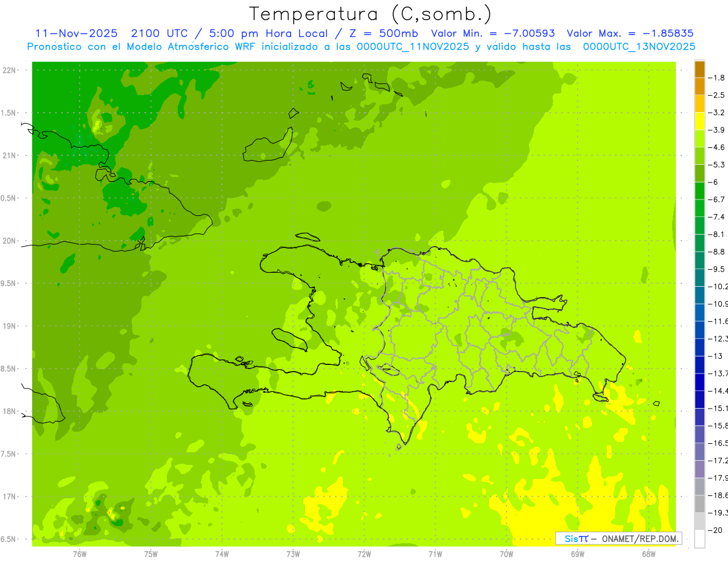Screen dimensions: 728x562
Task: Click the '71W' longitude axis label
Action: click(435, 554)
